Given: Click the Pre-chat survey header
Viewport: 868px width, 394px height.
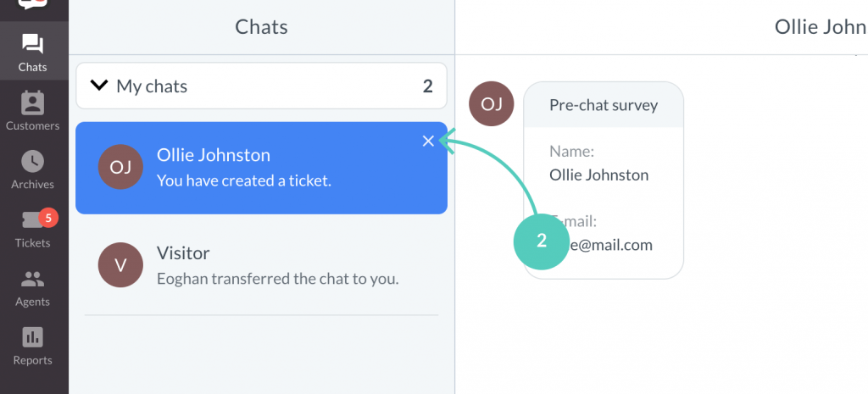Looking at the screenshot, I should tap(604, 105).
